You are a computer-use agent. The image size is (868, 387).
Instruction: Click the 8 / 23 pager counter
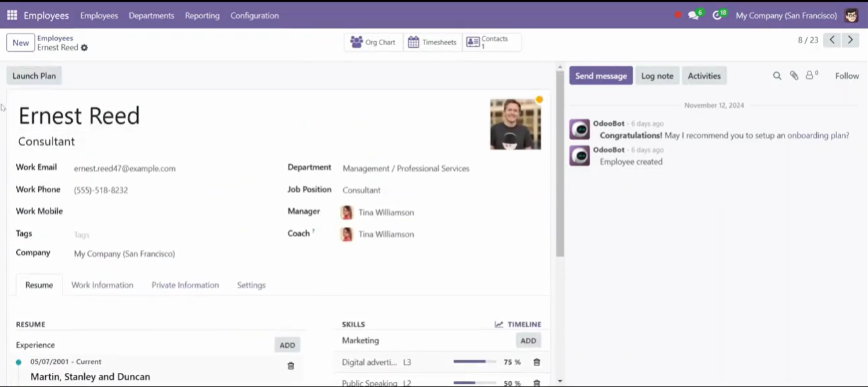[808, 40]
